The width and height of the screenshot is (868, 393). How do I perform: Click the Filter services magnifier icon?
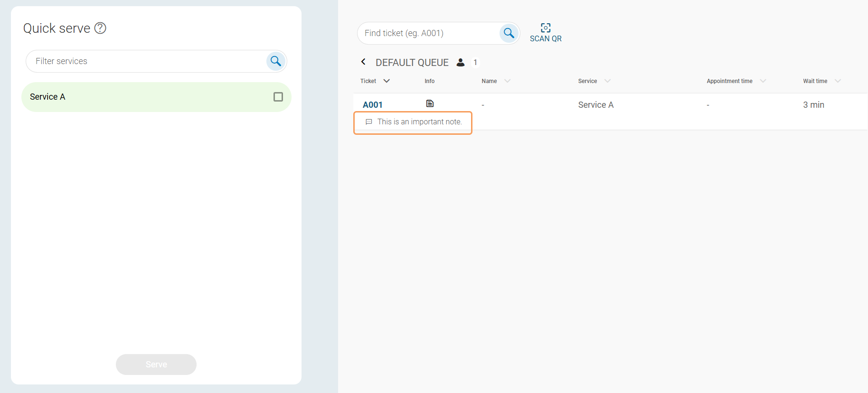[275, 61]
